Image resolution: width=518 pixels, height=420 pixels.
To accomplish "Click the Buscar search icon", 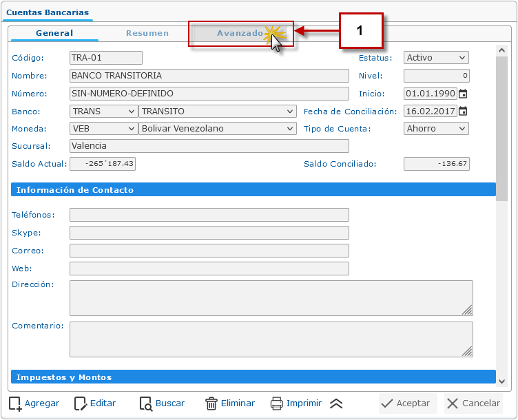I will (145, 403).
